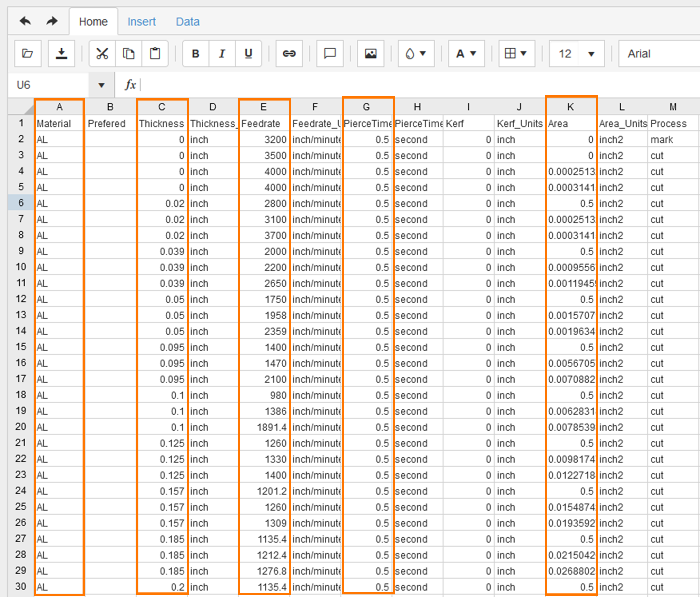Click in the formula bar input field
Screen dimensions: 700x597
405,85
